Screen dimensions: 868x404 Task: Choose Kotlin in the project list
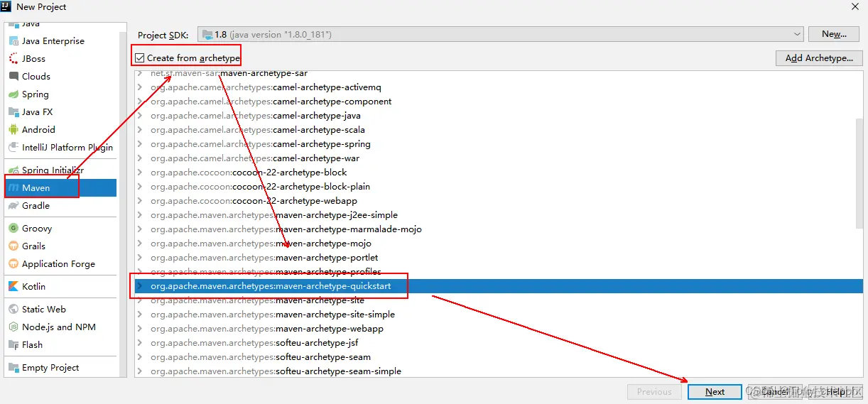[33, 287]
